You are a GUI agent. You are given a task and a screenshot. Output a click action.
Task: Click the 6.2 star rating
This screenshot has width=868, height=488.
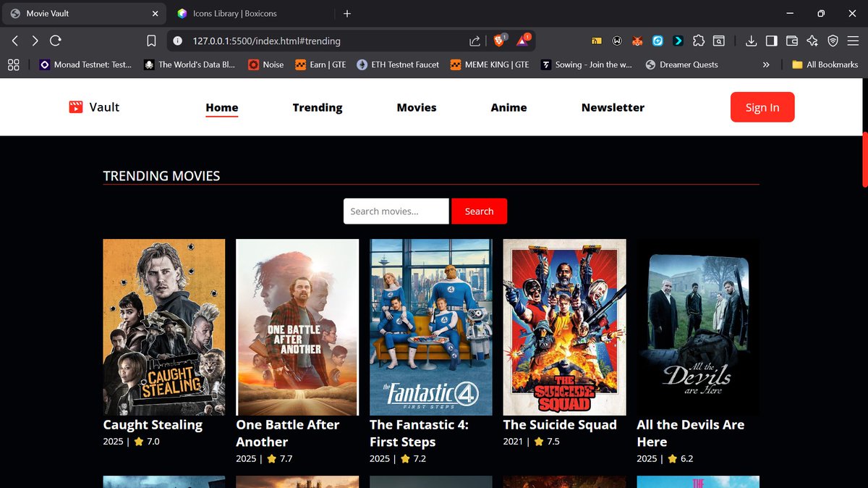[680, 458]
